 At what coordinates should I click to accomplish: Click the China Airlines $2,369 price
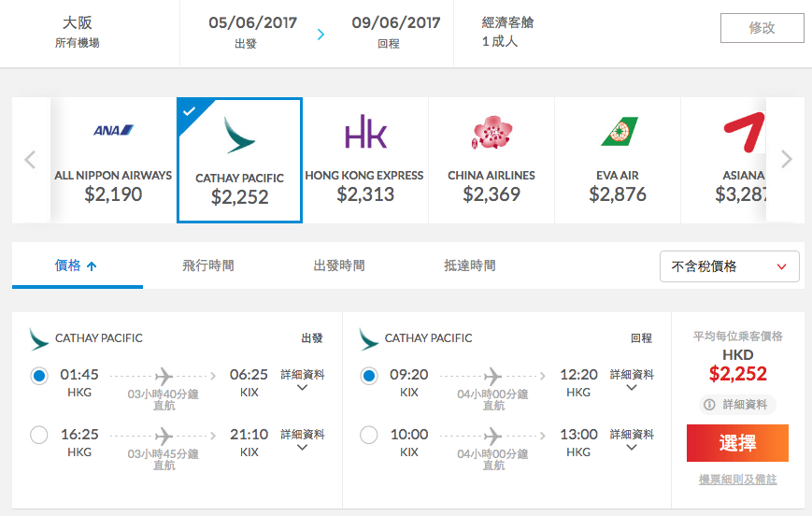(x=491, y=194)
